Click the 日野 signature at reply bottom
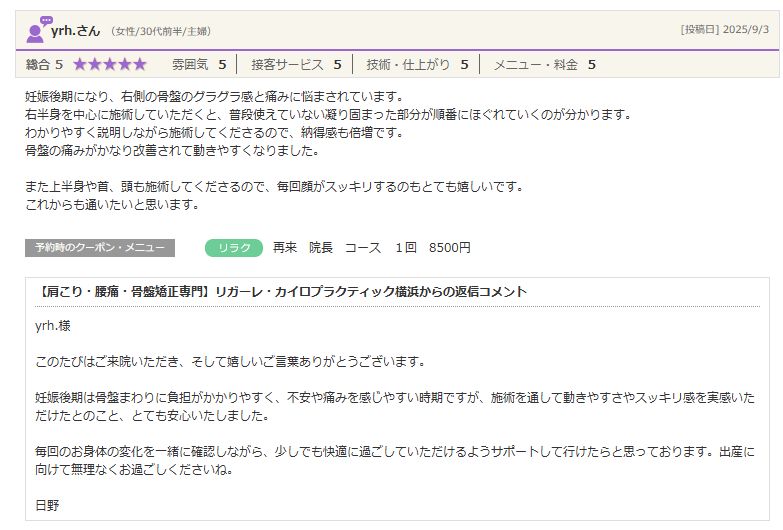783x530 pixels. [x=47, y=506]
